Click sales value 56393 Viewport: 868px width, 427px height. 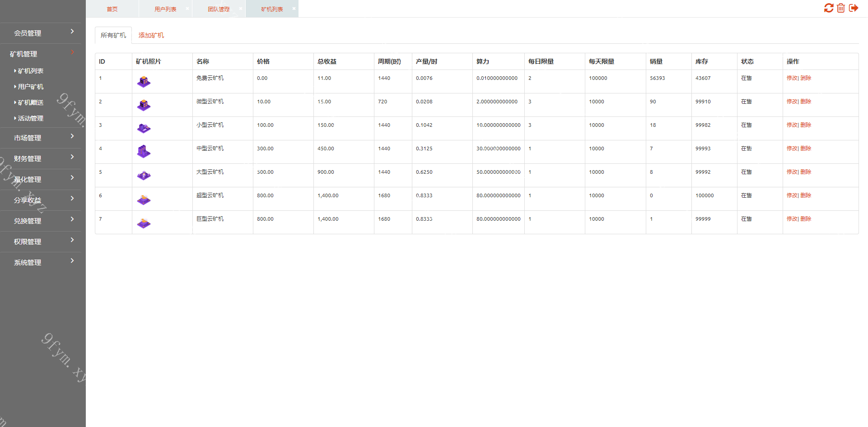(x=658, y=78)
